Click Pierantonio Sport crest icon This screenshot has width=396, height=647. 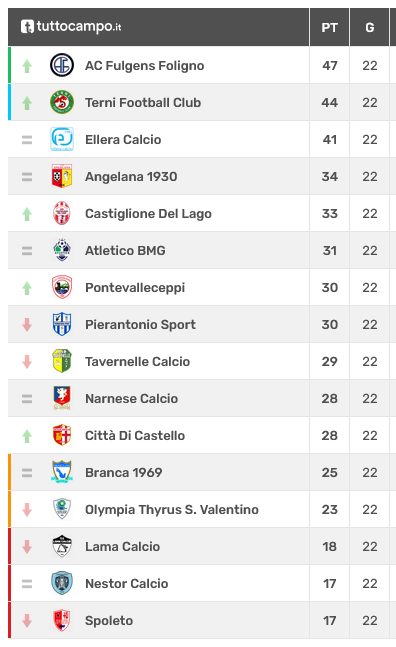pyautogui.click(x=62, y=324)
